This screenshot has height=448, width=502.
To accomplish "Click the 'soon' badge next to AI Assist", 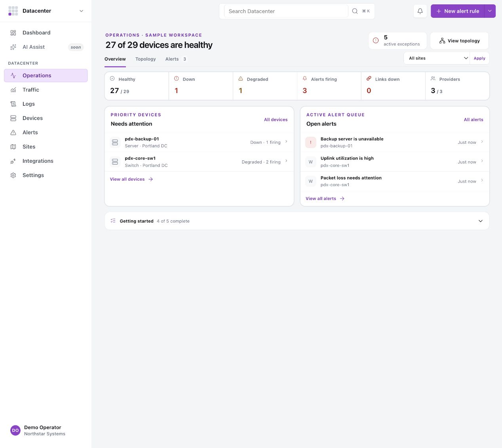I will point(76,47).
